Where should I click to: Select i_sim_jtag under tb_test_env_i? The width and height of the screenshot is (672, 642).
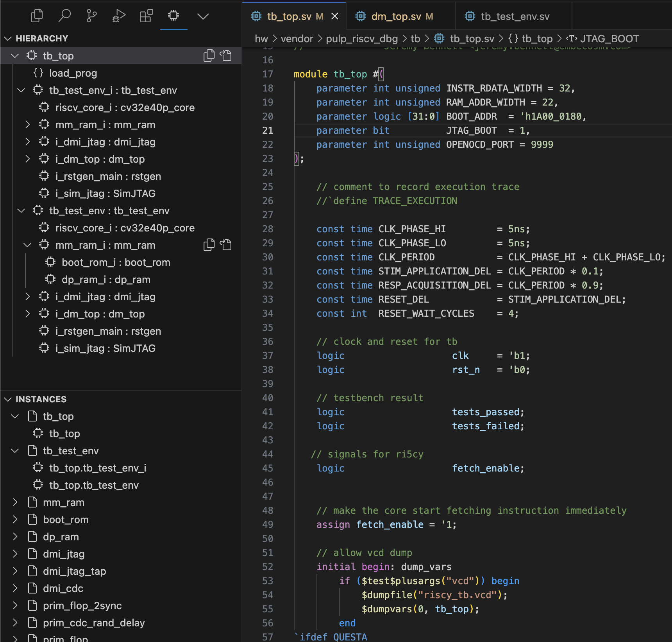tap(105, 193)
